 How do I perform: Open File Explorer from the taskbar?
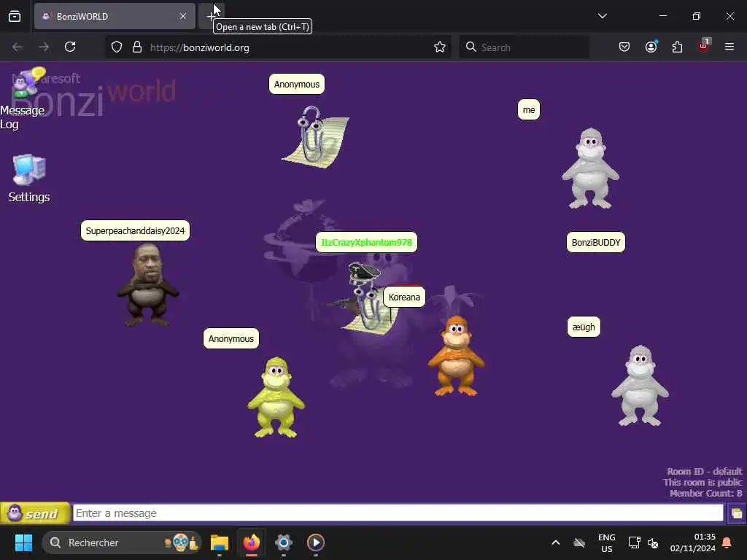click(220, 542)
